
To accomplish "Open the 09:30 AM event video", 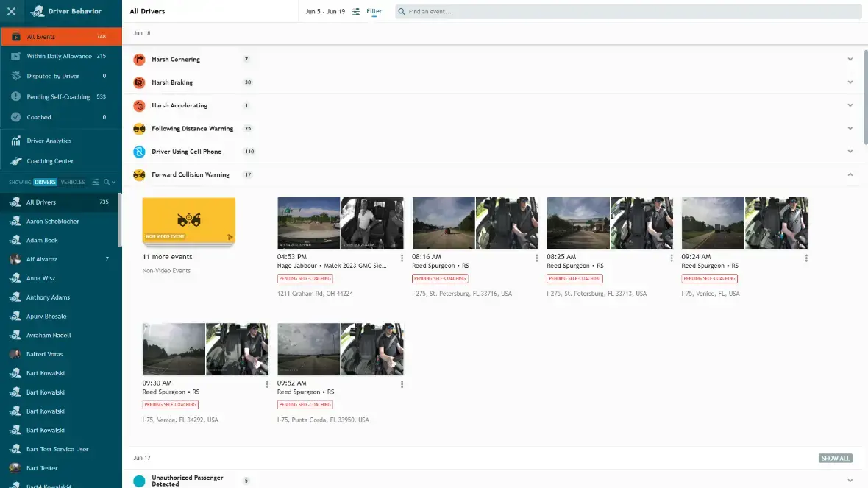I will [x=205, y=349].
